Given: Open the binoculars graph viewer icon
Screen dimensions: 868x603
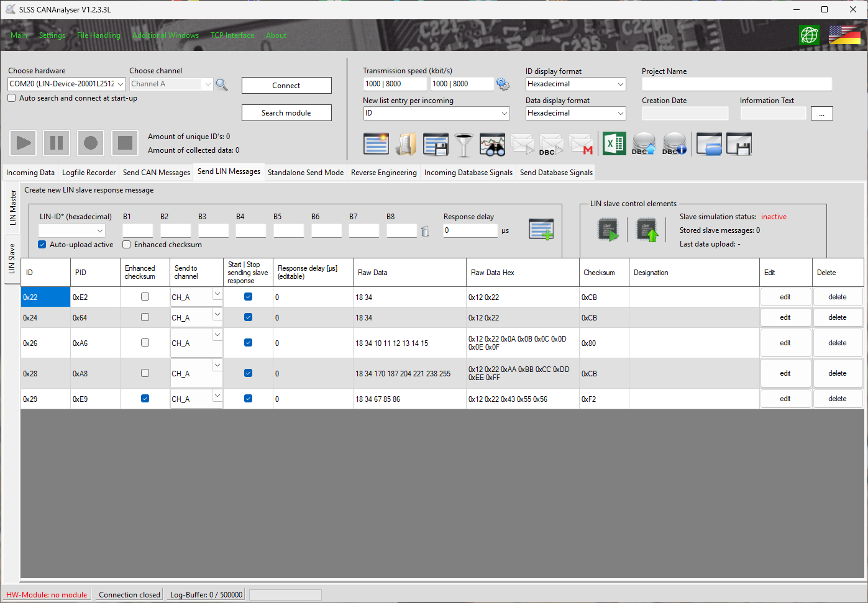Looking at the screenshot, I should [492, 145].
